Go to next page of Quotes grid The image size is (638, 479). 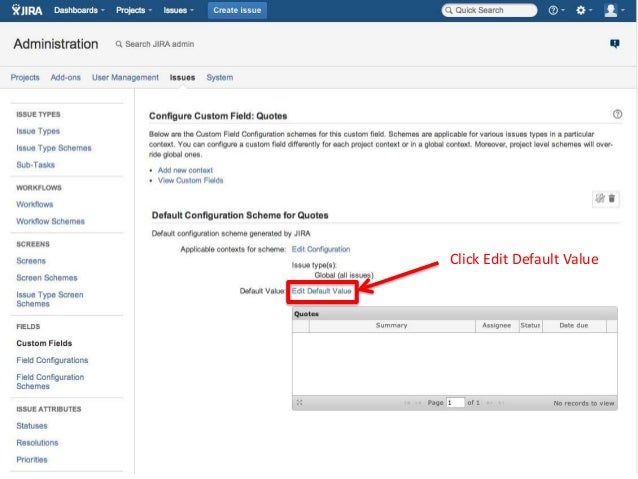pos(489,403)
